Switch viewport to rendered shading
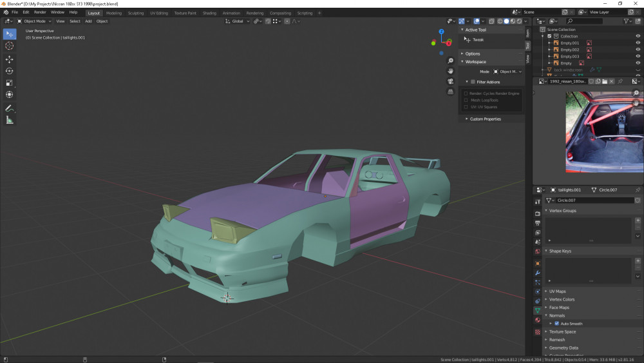This screenshot has width=644, height=363. tap(519, 21)
